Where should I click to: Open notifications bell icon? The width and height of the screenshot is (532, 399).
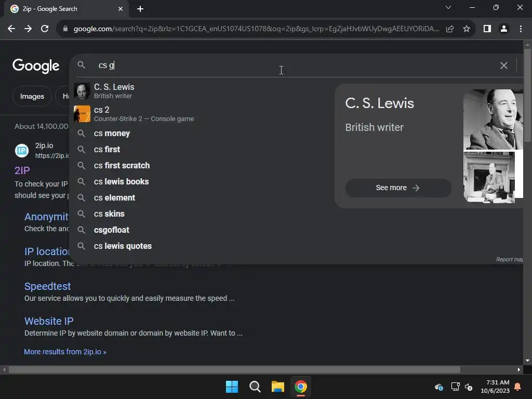click(518, 387)
